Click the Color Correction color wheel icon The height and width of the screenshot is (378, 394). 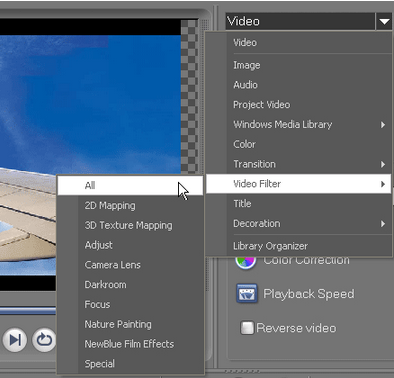pos(246,262)
